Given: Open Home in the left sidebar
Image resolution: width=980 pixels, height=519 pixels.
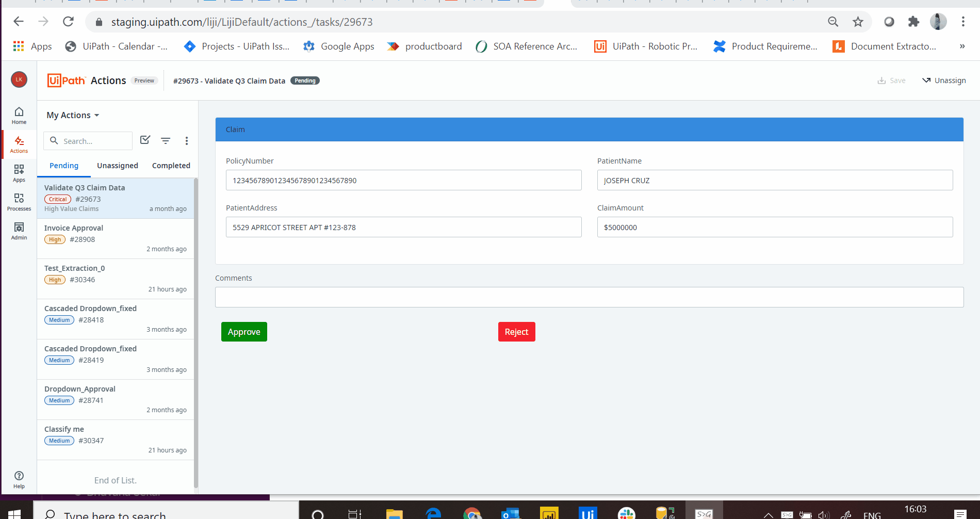Looking at the screenshot, I should point(19,115).
